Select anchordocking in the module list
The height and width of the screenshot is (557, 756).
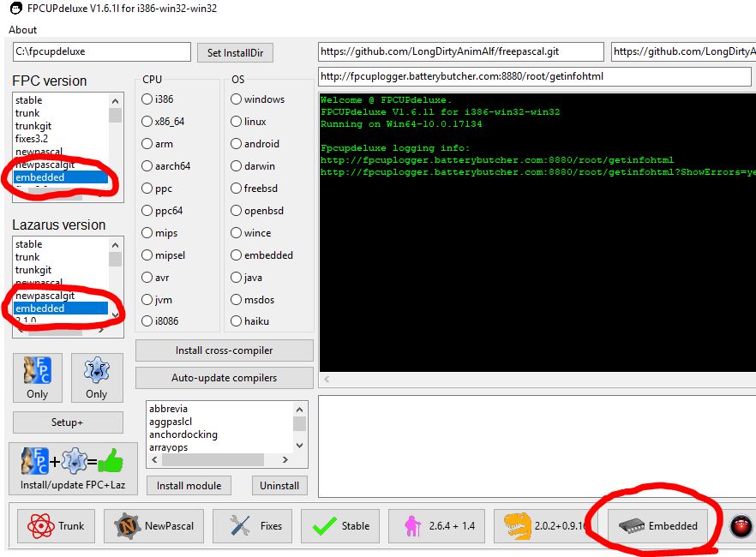pos(183,434)
